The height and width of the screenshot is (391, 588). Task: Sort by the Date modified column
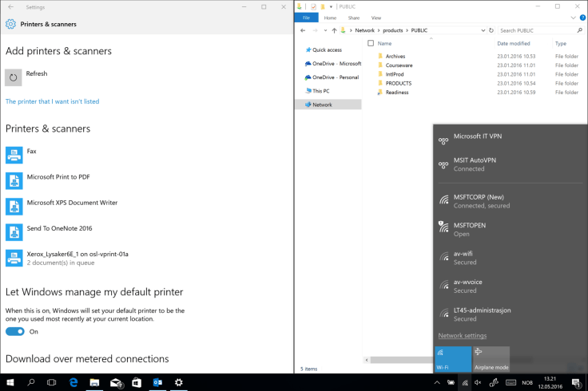(514, 43)
